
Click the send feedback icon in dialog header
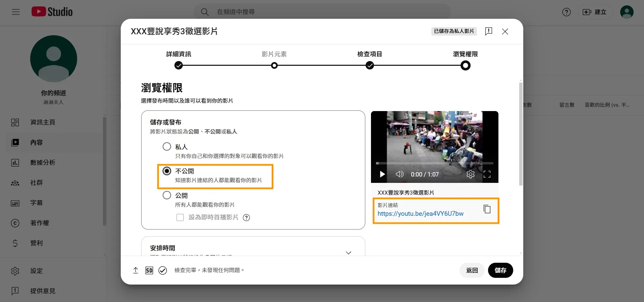coord(489,31)
